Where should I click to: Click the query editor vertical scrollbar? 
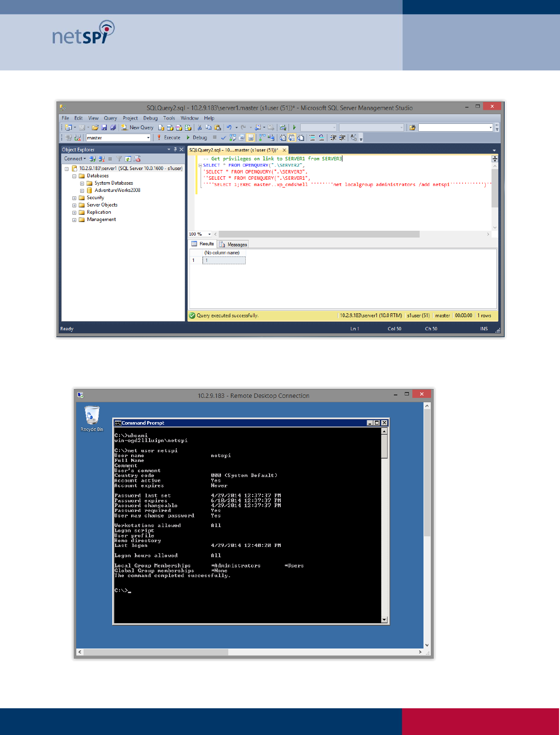click(x=495, y=188)
